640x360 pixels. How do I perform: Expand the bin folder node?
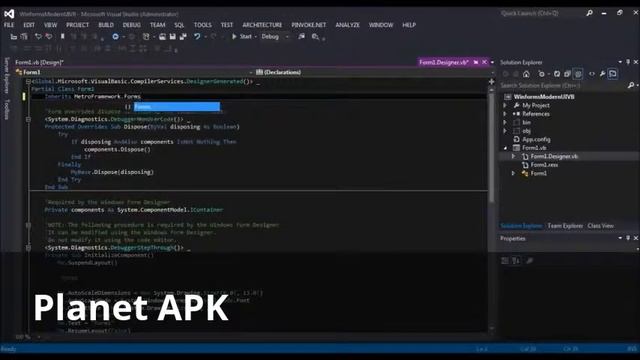(505, 122)
